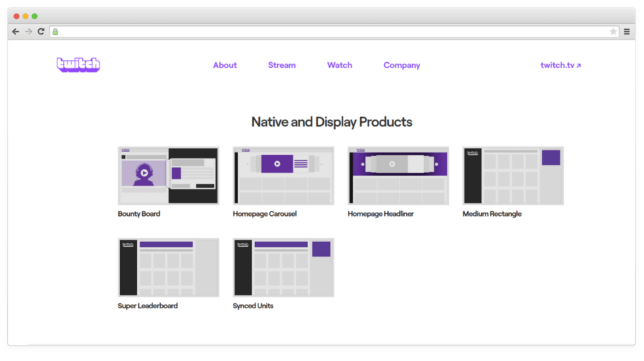Close the window with the red button
The image size is (644, 361).
point(17,16)
